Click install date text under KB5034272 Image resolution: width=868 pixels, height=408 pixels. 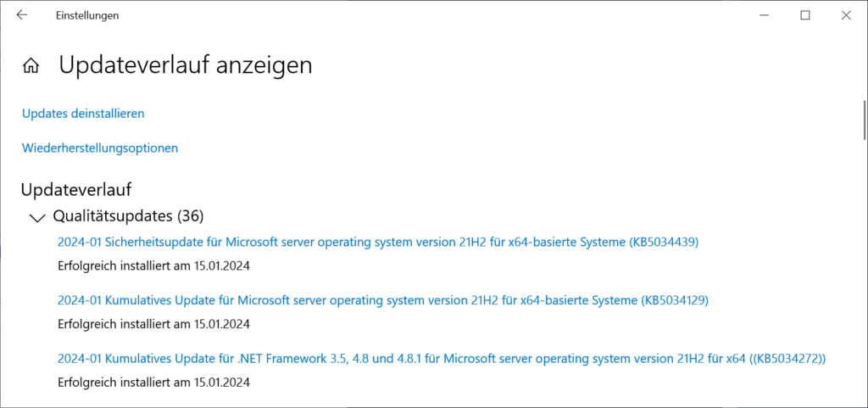click(154, 382)
